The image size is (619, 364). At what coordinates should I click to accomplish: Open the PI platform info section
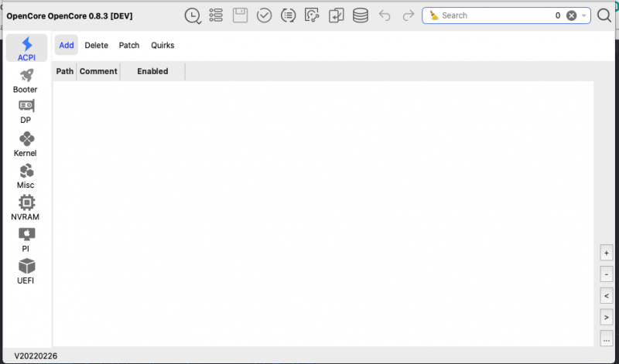[26, 240]
